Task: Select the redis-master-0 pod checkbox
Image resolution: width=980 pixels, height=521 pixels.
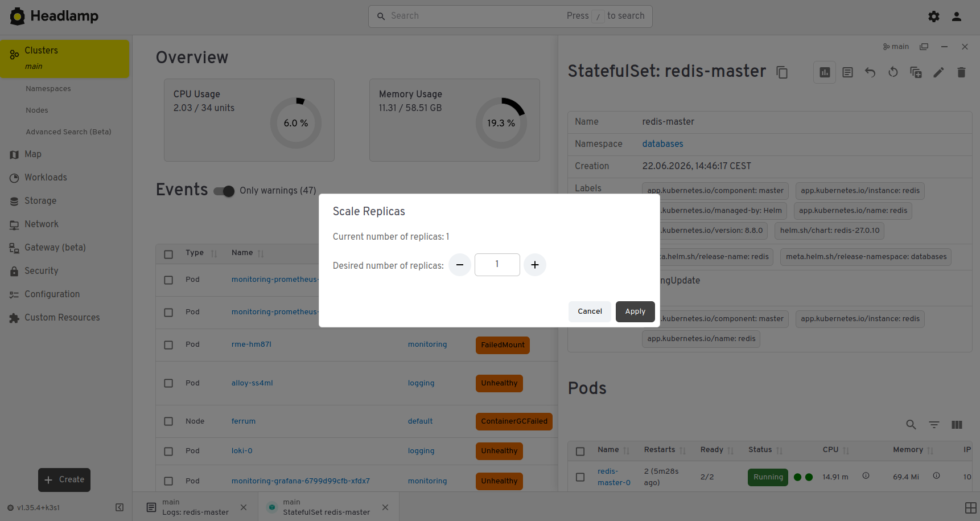Action: click(x=580, y=477)
